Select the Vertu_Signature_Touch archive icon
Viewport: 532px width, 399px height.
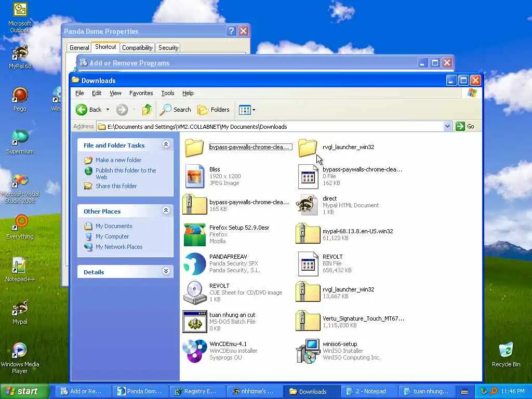point(308,321)
